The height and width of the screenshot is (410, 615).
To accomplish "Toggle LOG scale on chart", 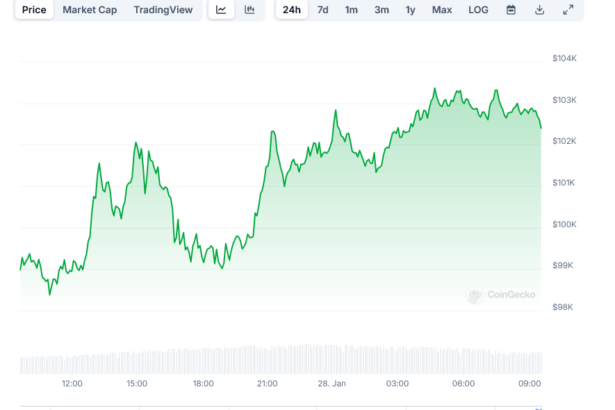I will [478, 10].
